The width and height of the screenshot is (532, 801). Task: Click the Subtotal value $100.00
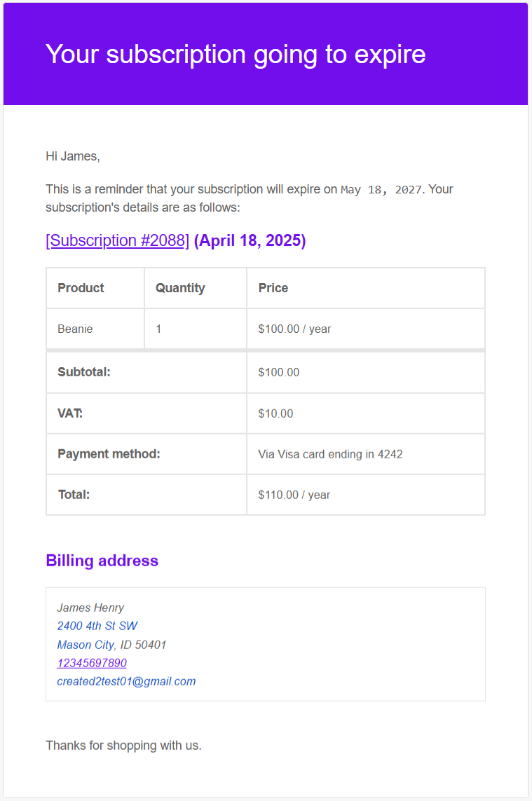pyautogui.click(x=279, y=372)
